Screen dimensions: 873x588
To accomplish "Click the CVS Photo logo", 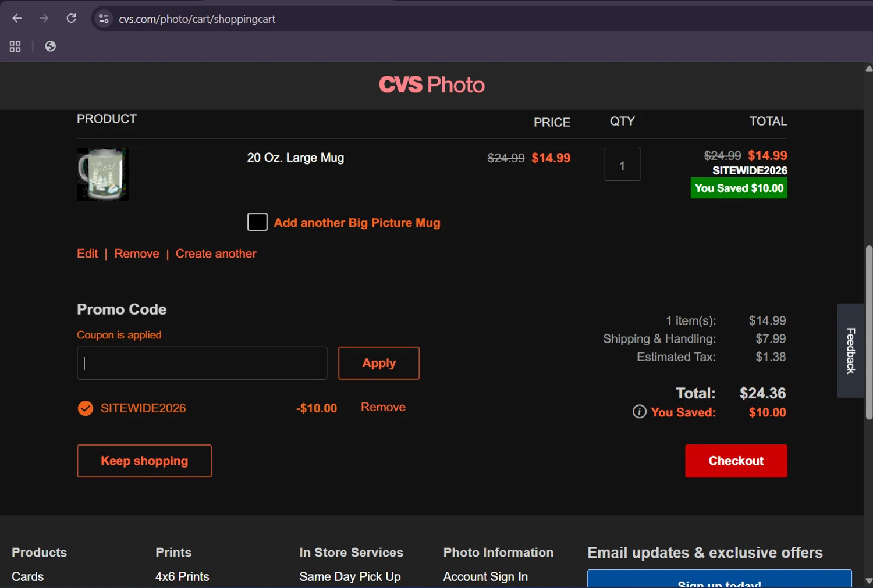I will click(x=431, y=85).
